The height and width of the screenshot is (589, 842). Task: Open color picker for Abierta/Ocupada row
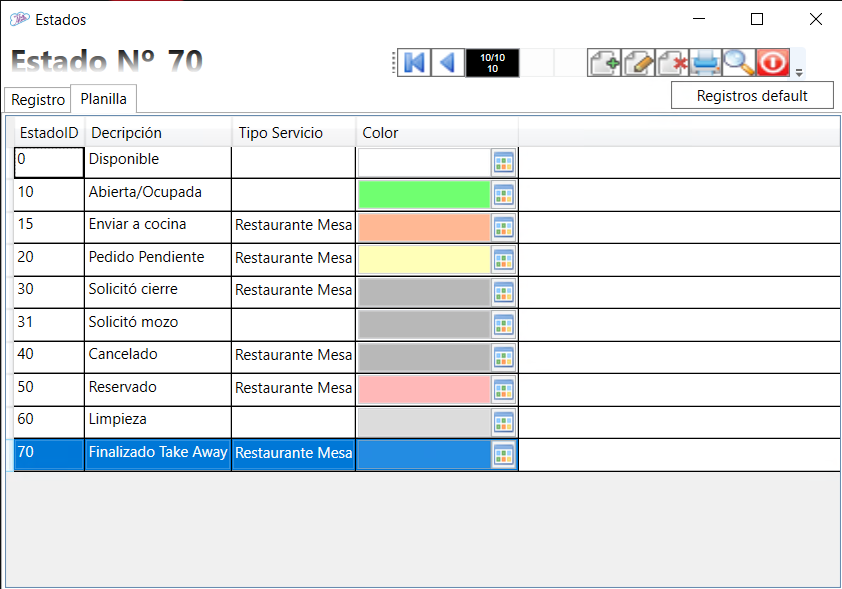click(x=503, y=194)
